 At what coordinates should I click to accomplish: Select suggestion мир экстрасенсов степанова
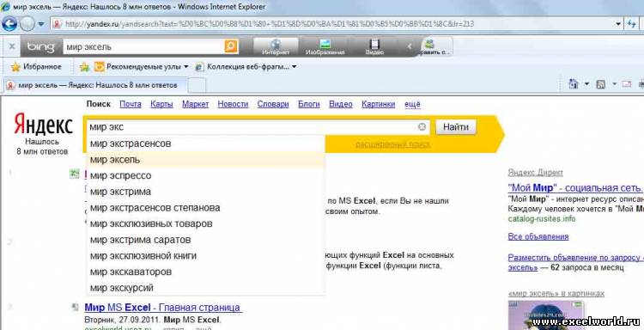tap(206, 207)
